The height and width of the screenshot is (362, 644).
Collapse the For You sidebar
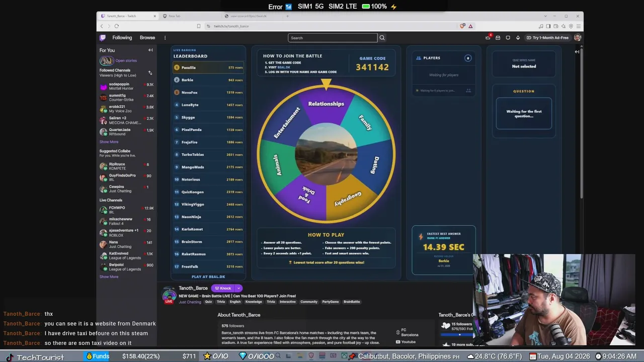[x=150, y=50]
